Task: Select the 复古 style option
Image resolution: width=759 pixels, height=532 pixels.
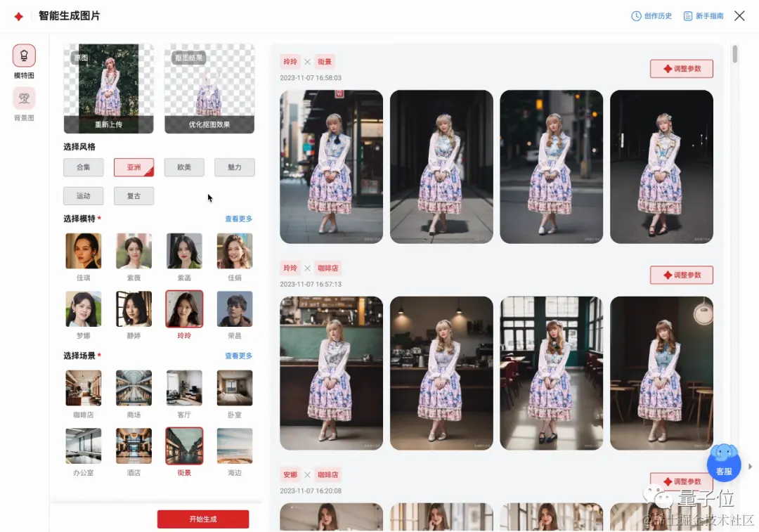Action: pos(134,196)
